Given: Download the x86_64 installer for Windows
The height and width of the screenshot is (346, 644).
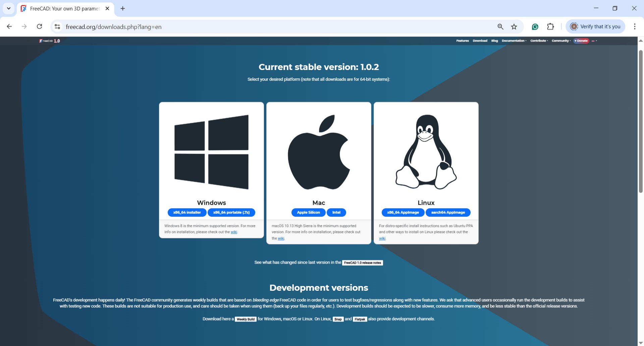Looking at the screenshot, I should [187, 212].
